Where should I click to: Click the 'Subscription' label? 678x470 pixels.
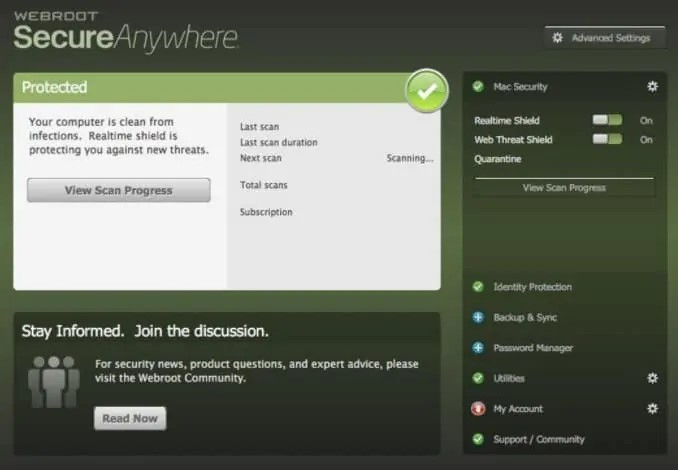point(266,212)
